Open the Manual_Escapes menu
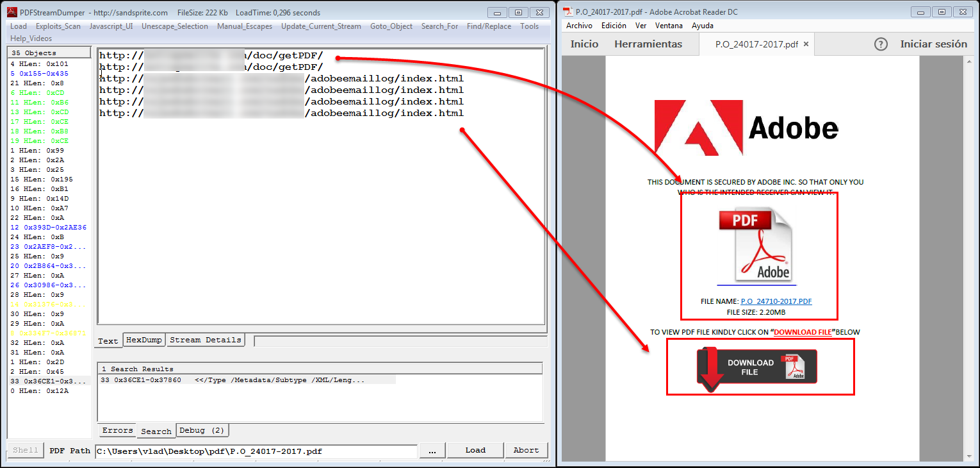Viewport: 980px width, 468px height. 245,26
